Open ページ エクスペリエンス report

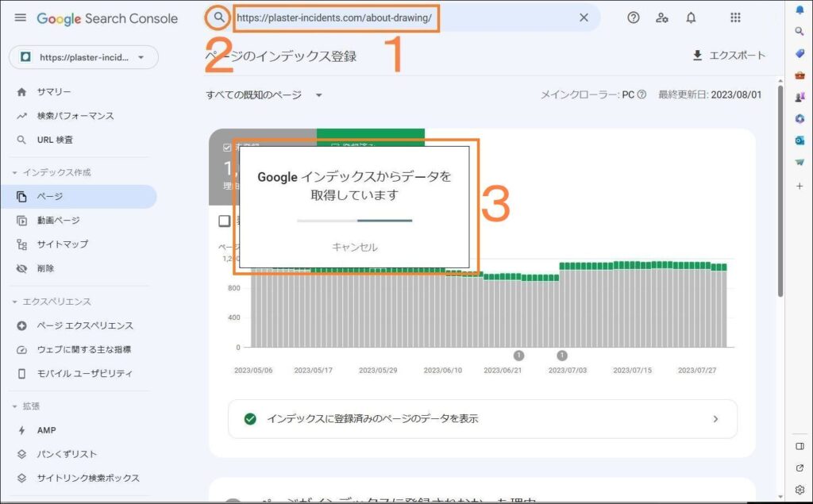[84, 325]
